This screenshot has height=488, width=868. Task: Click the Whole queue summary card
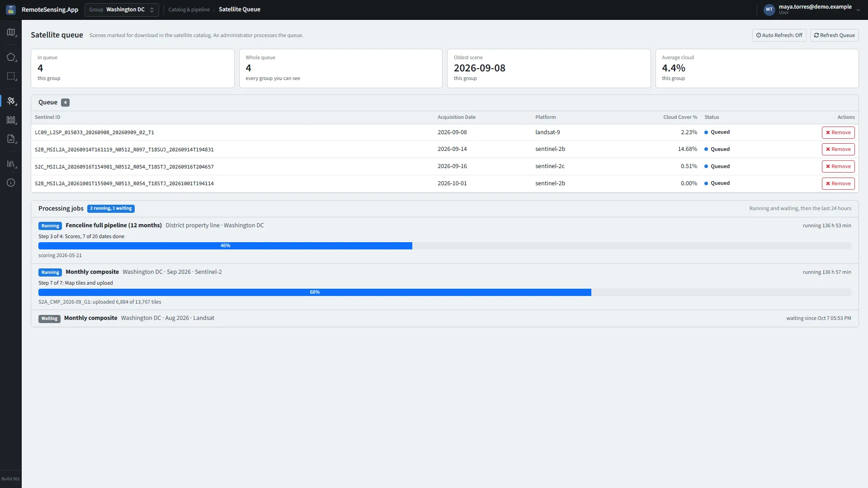340,68
